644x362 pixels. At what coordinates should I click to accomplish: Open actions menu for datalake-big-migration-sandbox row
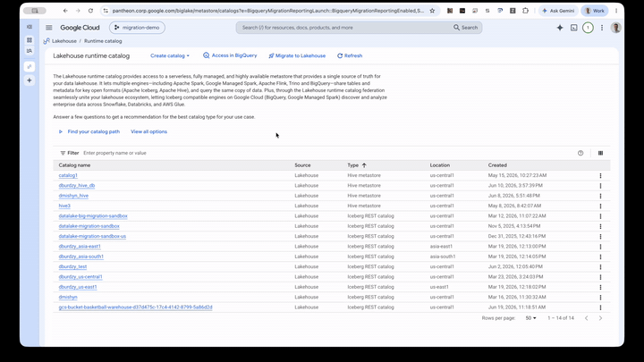click(600, 216)
